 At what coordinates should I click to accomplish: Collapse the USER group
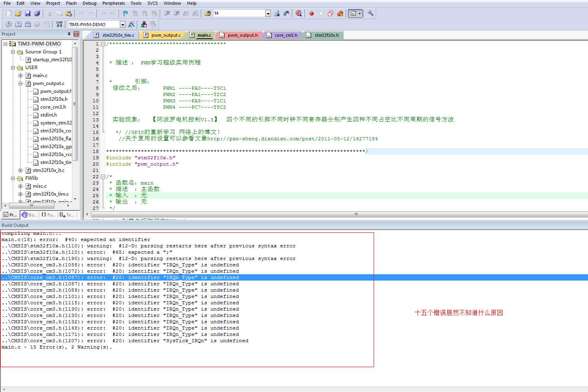click(13, 68)
